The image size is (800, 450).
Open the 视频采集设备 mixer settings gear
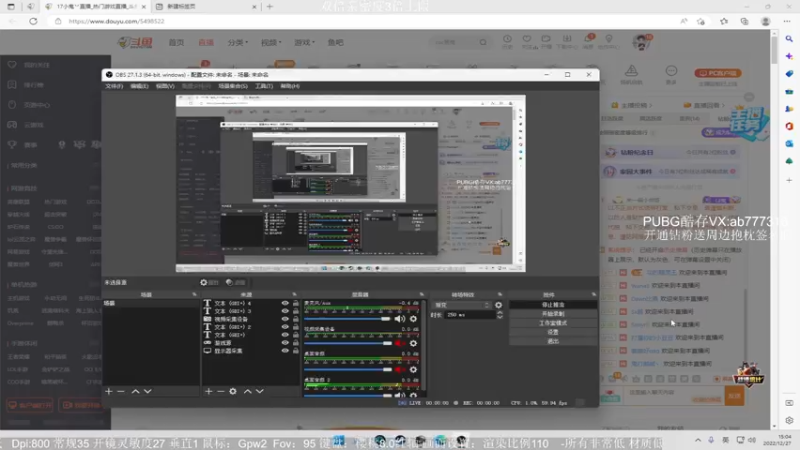pos(413,343)
